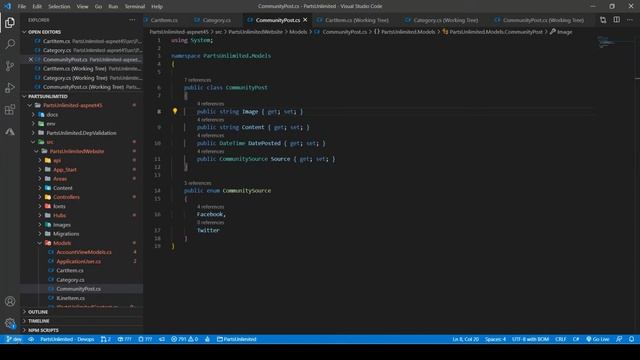This screenshot has width=640, height=360.
Task: Expand the PartsUnlimited.DepValidation folder
Action: pyautogui.click(x=33, y=133)
